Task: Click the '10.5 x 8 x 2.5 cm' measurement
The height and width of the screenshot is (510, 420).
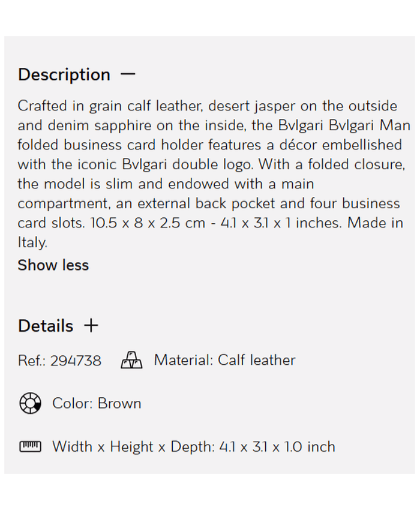Action: [148, 223]
